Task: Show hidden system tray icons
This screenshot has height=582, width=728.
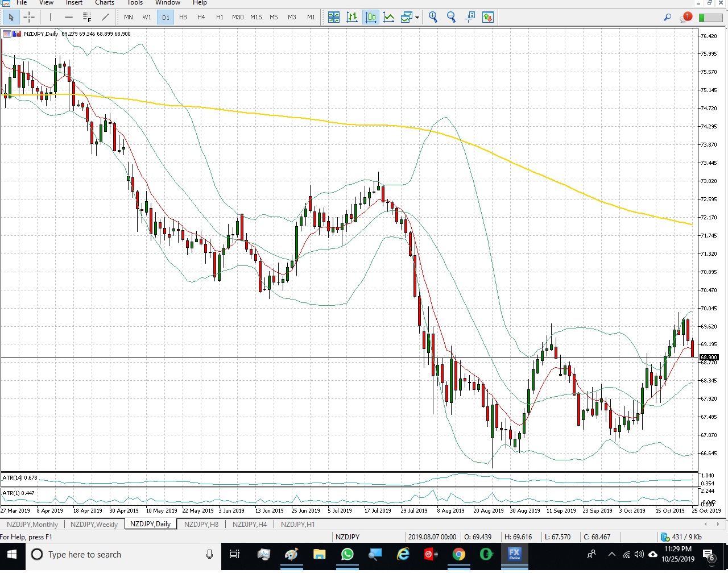Action: pyautogui.click(x=612, y=555)
